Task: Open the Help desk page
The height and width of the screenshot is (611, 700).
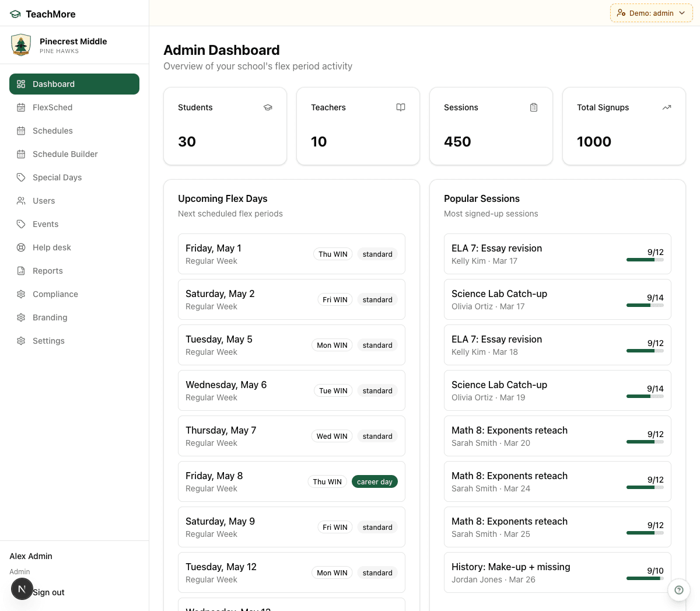Action: (x=74, y=247)
